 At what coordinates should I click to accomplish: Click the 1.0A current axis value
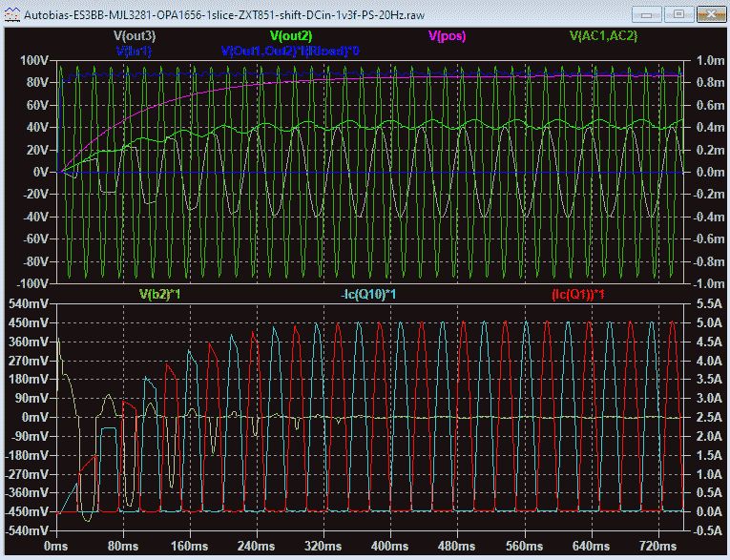710,474
